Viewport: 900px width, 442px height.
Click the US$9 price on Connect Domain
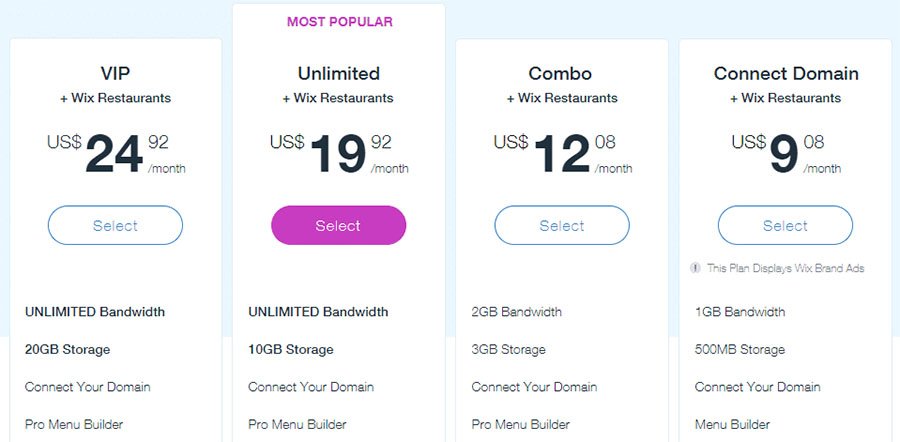coord(782,153)
